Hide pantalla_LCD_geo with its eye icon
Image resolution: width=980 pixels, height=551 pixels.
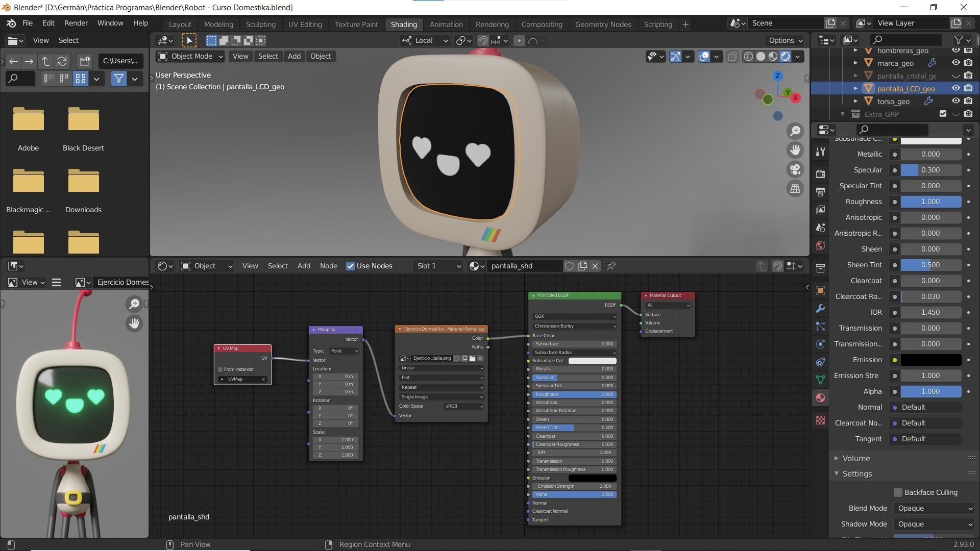[955, 88]
